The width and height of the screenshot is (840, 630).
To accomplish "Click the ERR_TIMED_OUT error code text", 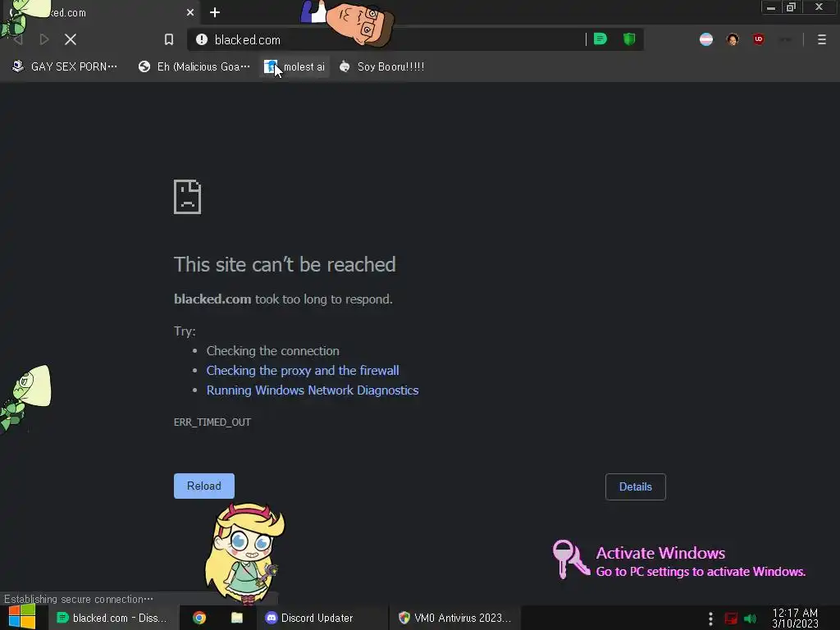I will pos(212,422).
